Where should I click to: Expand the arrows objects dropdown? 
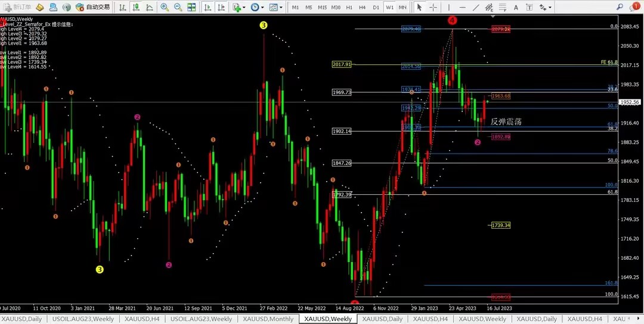550,7
